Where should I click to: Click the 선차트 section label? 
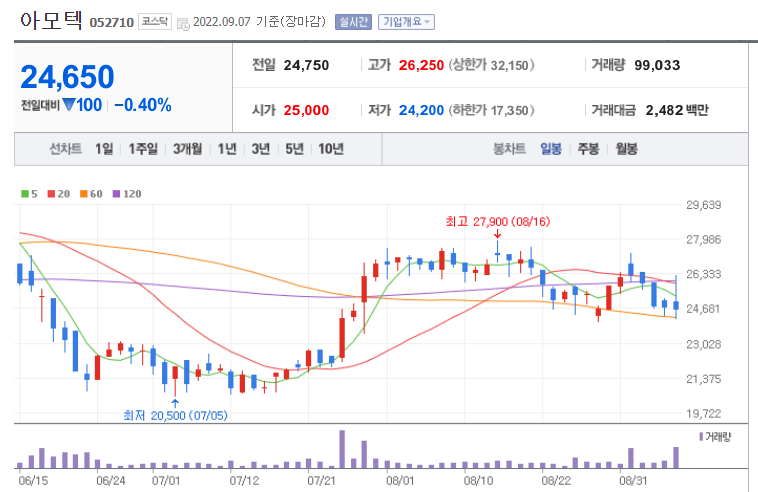point(66,149)
